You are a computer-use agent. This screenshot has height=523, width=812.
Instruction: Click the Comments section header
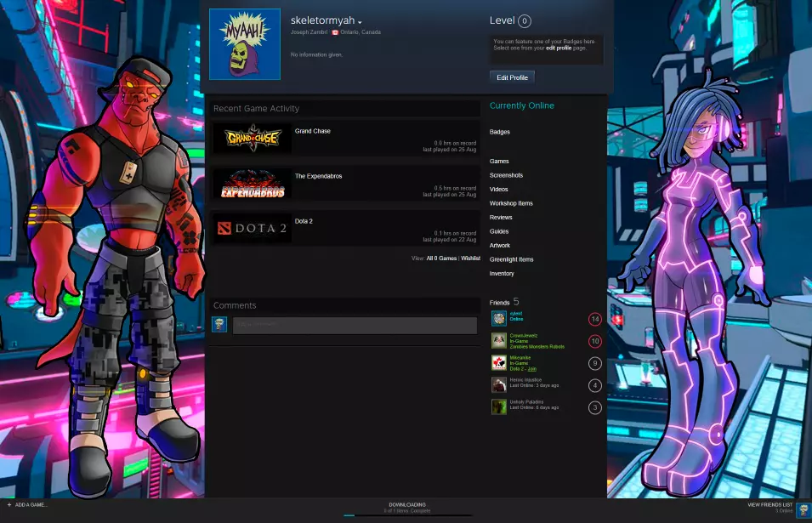click(x=235, y=305)
